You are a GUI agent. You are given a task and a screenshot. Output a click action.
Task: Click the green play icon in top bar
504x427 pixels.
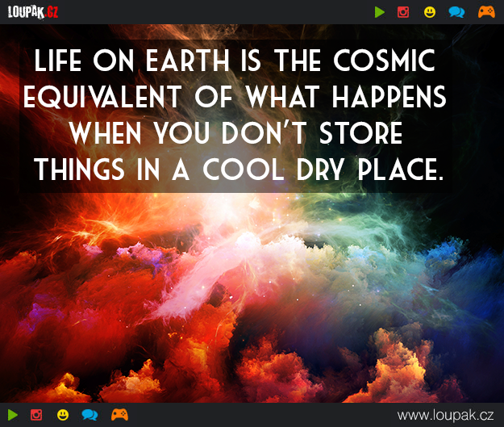380,12
